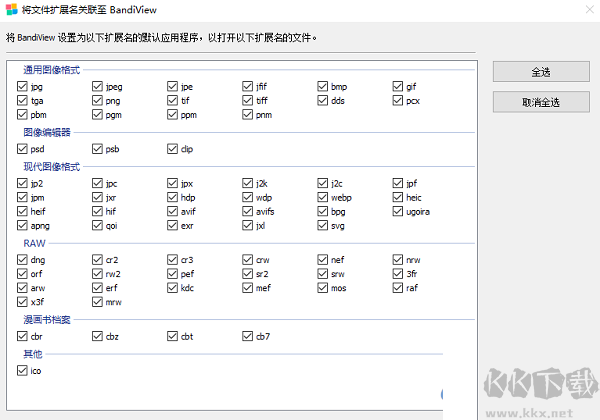Uncheck the jpm checkbox
The height and width of the screenshot is (420, 600).
[x=22, y=197]
